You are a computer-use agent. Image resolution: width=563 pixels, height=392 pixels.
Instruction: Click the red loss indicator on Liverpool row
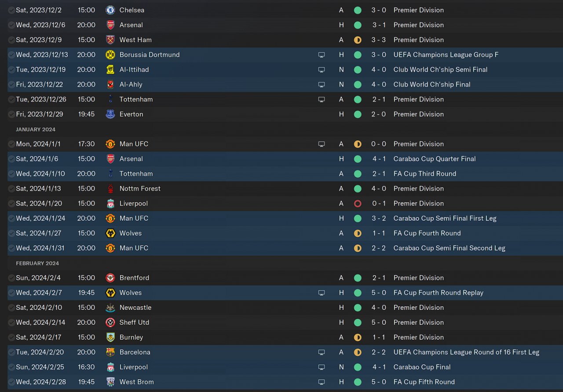358,203
